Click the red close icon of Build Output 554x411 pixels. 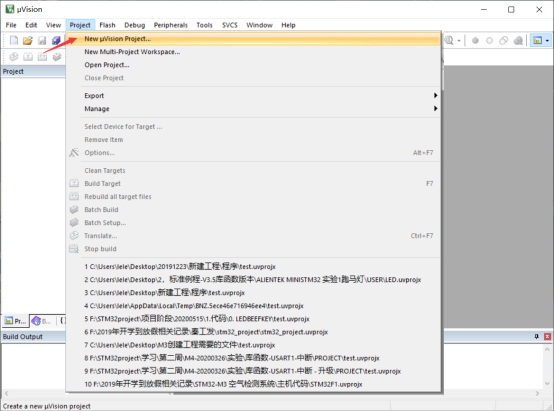click(x=547, y=336)
